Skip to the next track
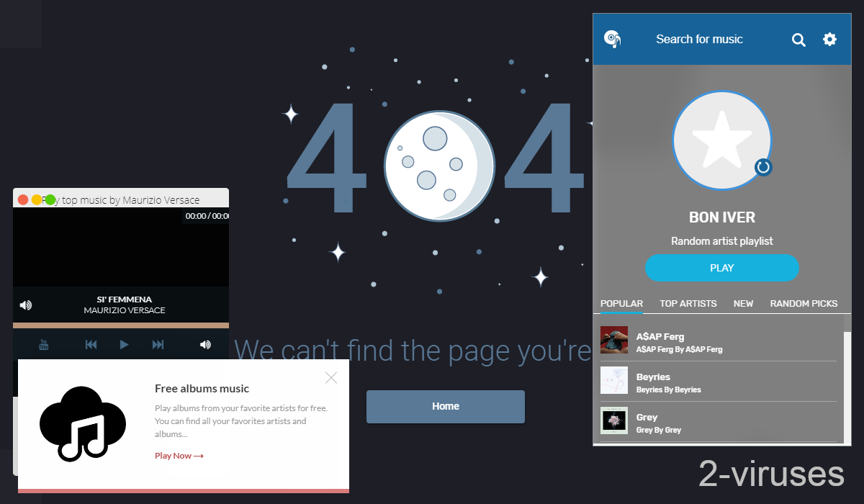This screenshot has width=864, height=504. point(158,345)
